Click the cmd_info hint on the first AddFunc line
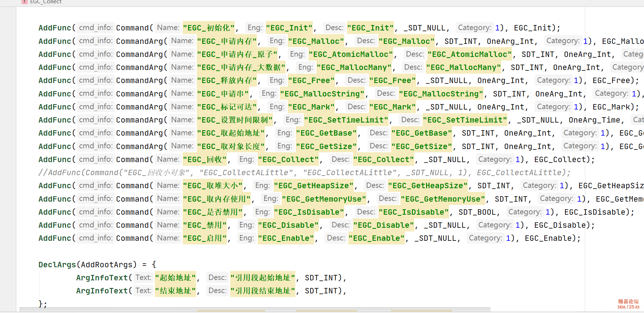Screen dimensions: 644x313 tap(96, 28)
